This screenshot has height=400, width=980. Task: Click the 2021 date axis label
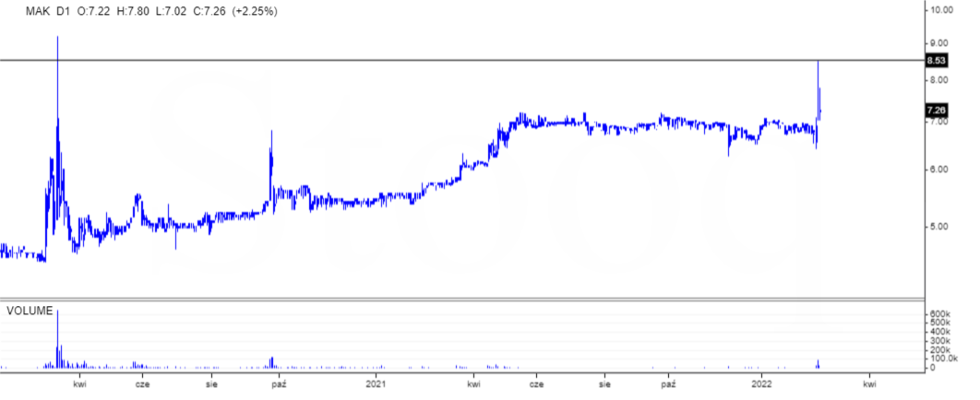click(x=376, y=383)
